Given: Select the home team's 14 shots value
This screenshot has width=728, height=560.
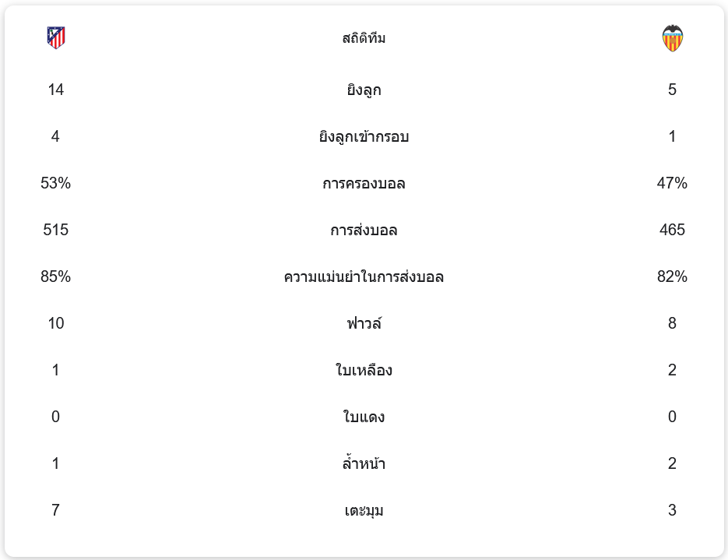Looking at the screenshot, I should coord(56,90).
